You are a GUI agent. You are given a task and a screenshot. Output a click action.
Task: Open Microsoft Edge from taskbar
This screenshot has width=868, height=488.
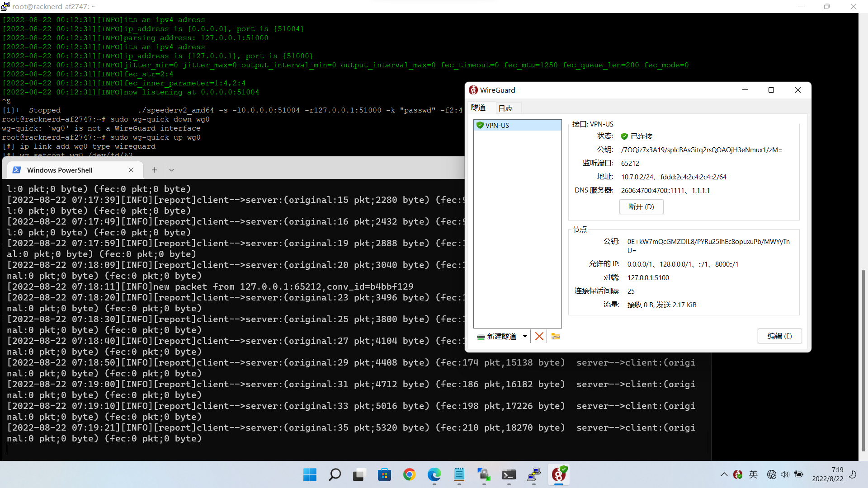tap(434, 474)
